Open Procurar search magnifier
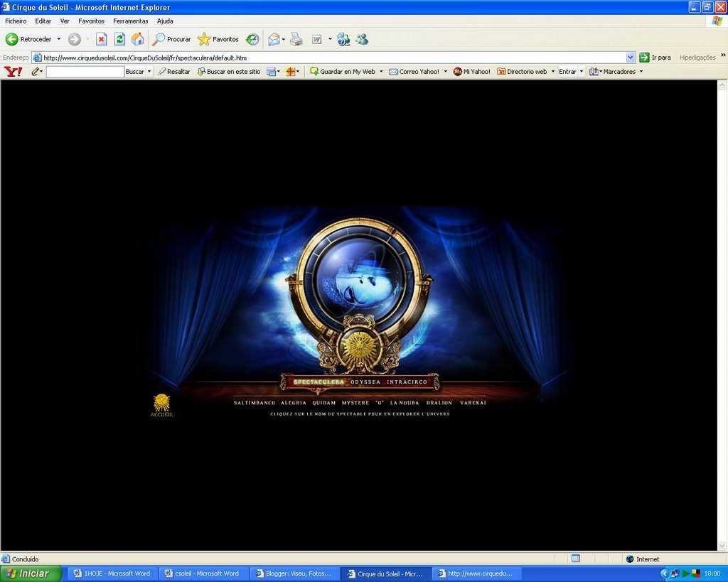 tap(171, 40)
